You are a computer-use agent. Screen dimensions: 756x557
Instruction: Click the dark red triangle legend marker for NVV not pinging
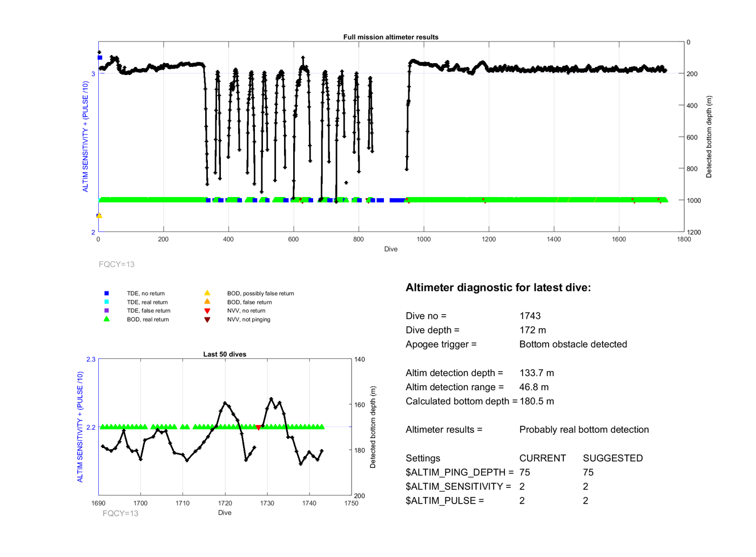[x=207, y=320]
